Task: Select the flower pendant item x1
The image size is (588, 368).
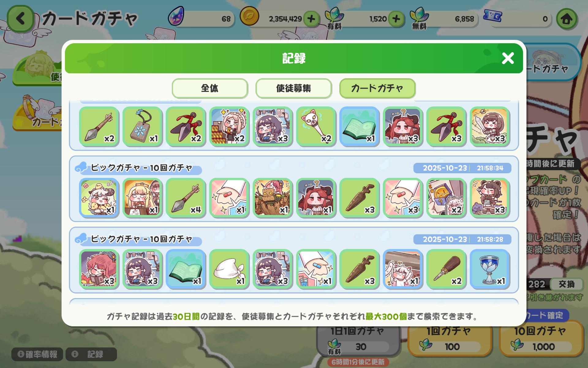Action: [x=142, y=126]
